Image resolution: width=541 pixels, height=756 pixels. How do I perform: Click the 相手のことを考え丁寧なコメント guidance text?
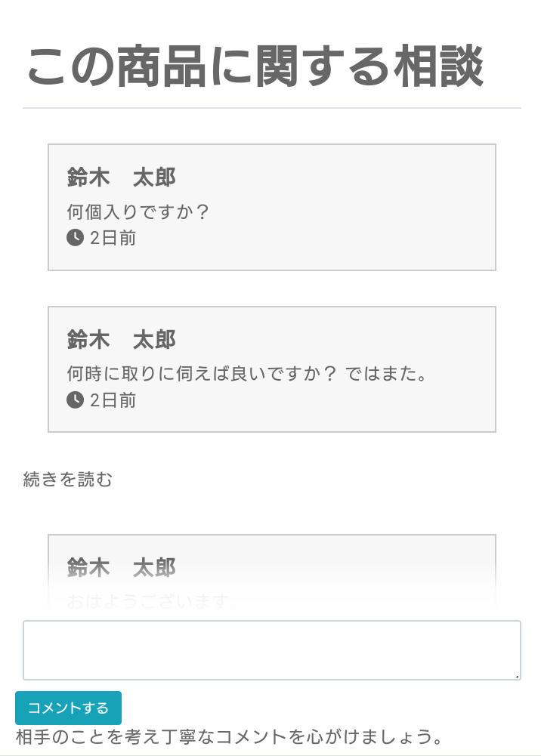click(228, 736)
